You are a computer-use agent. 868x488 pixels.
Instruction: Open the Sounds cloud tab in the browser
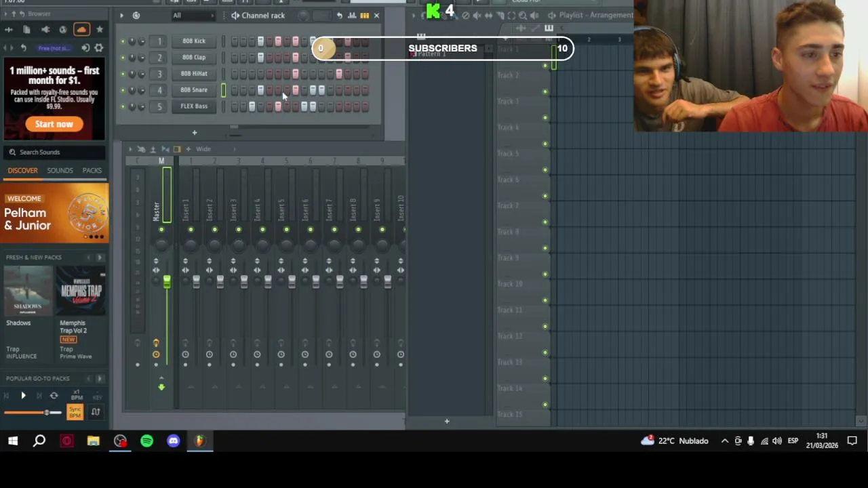click(x=81, y=30)
